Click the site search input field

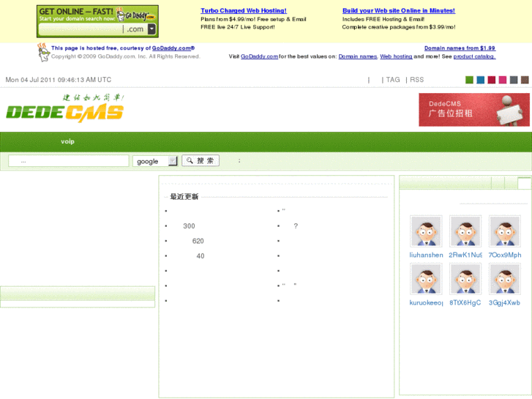pyautogui.click(x=69, y=160)
